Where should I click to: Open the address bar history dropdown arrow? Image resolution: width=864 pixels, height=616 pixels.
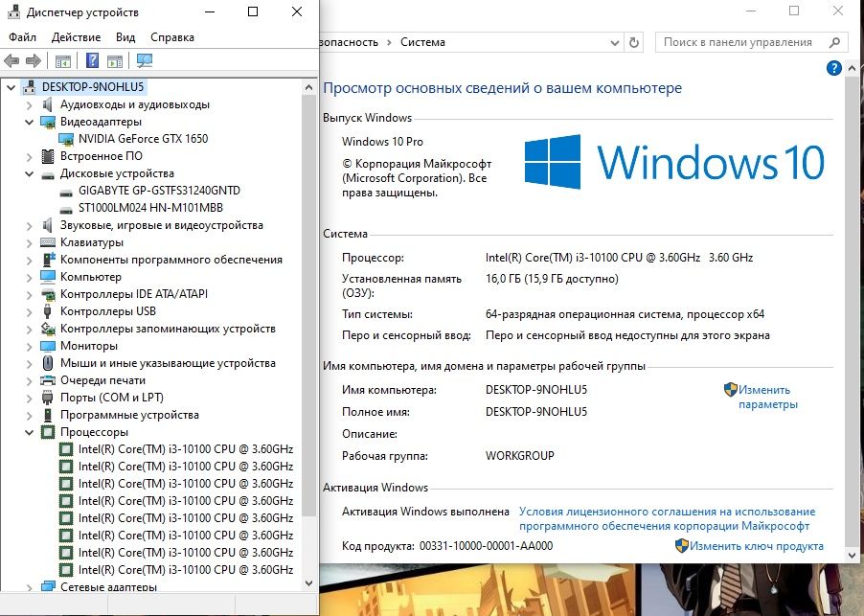coord(615,42)
